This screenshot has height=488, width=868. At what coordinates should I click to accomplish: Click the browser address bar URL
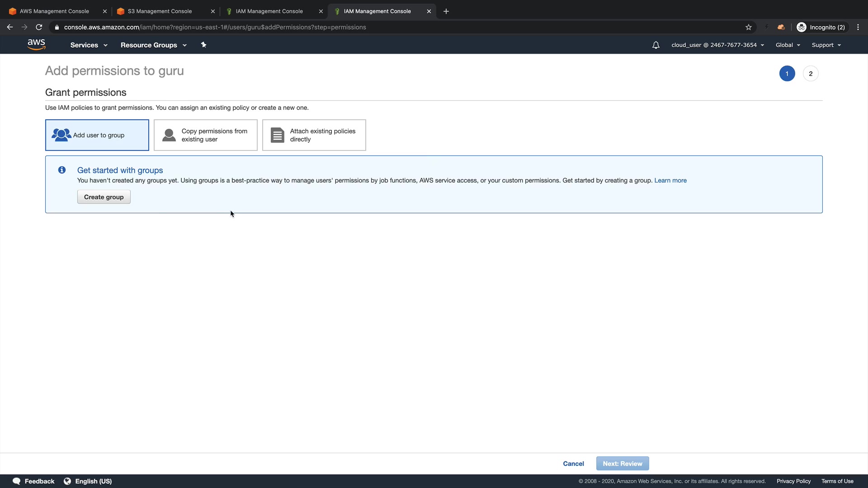click(x=215, y=27)
